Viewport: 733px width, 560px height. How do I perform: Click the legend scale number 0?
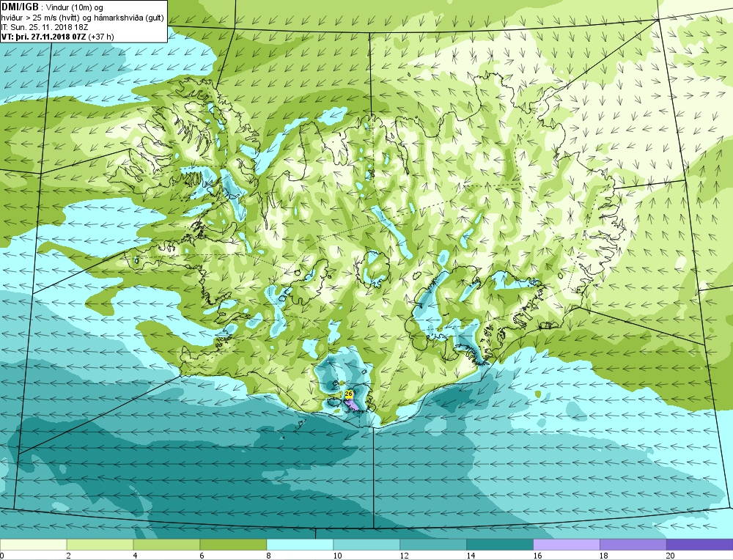point(2,556)
